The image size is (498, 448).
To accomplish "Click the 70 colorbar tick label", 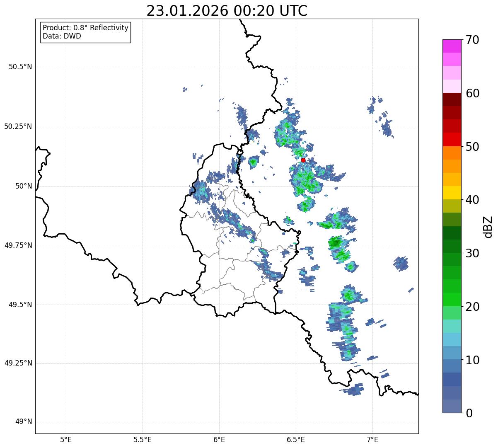I will pyautogui.click(x=472, y=40).
